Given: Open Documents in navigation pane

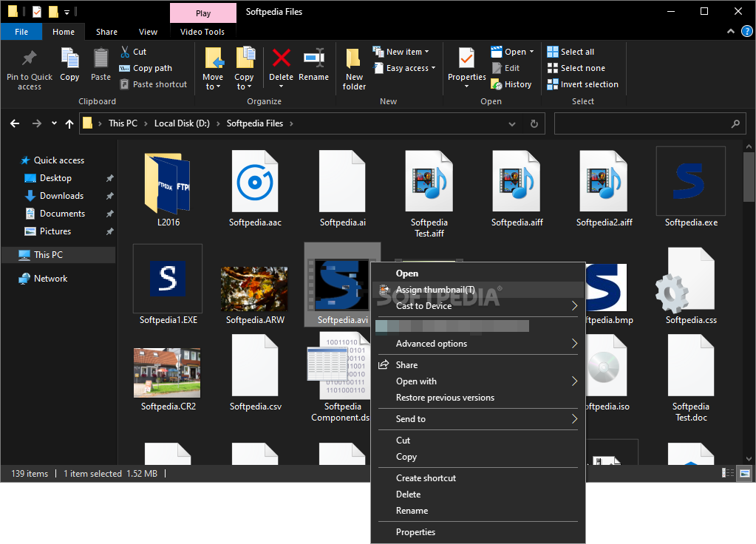Looking at the screenshot, I should 62,214.
